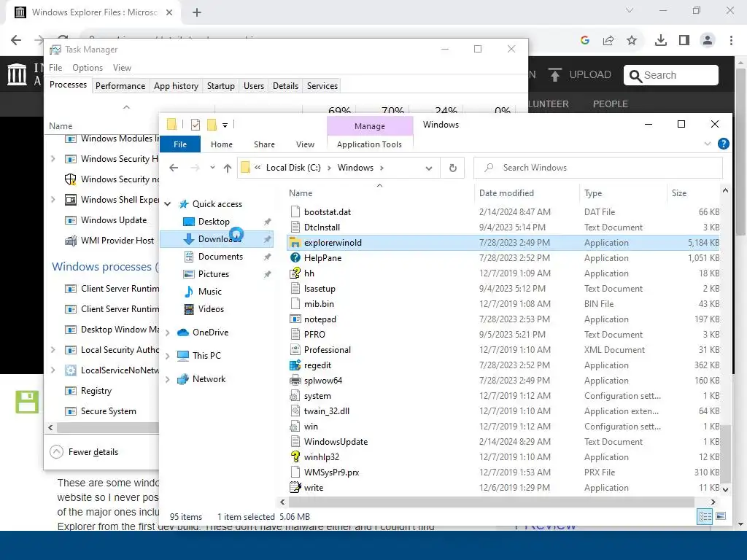Viewport: 747px width, 560px height.
Task: Click the HelpPane question mark icon
Action: 295,257
